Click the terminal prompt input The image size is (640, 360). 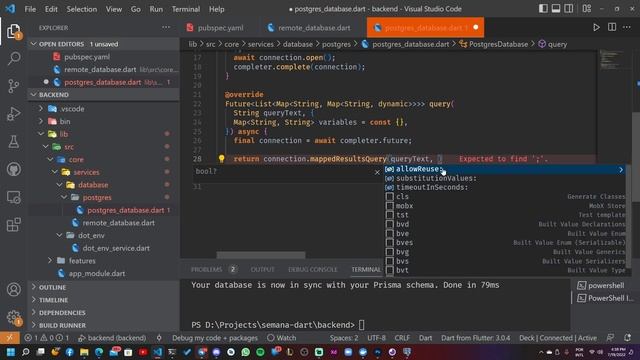click(362, 325)
